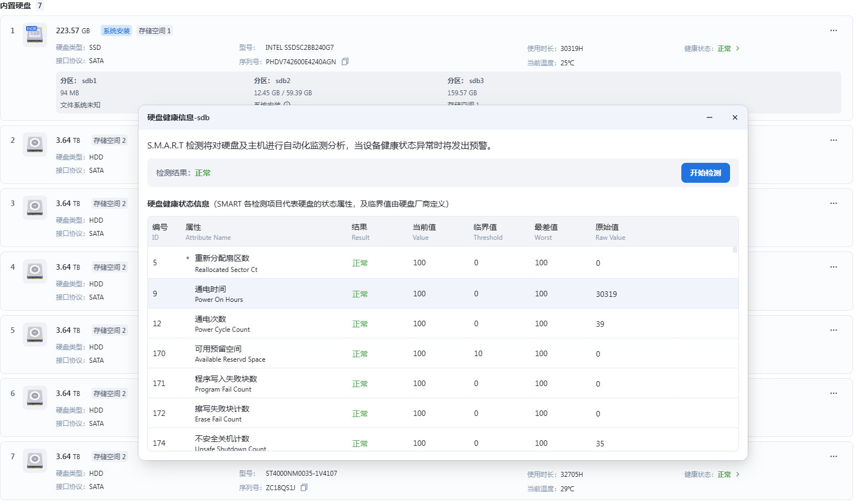
Task: Copy serial number PHDV742600E4240AGN
Action: point(345,61)
